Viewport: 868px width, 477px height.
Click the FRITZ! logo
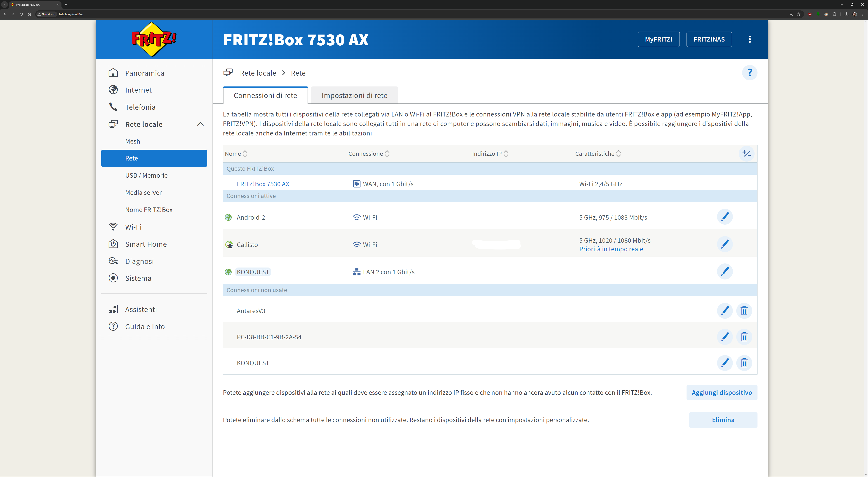[154, 39]
